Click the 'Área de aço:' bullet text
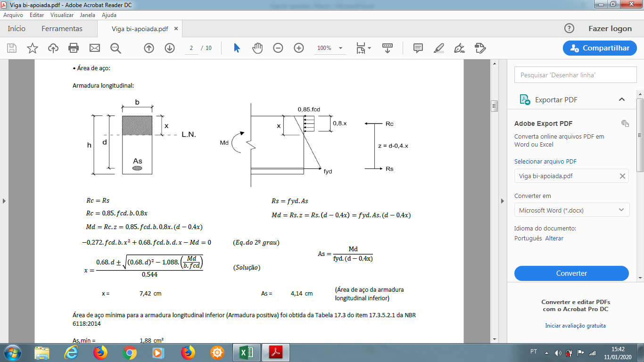This screenshot has height=362, width=644. click(x=91, y=68)
